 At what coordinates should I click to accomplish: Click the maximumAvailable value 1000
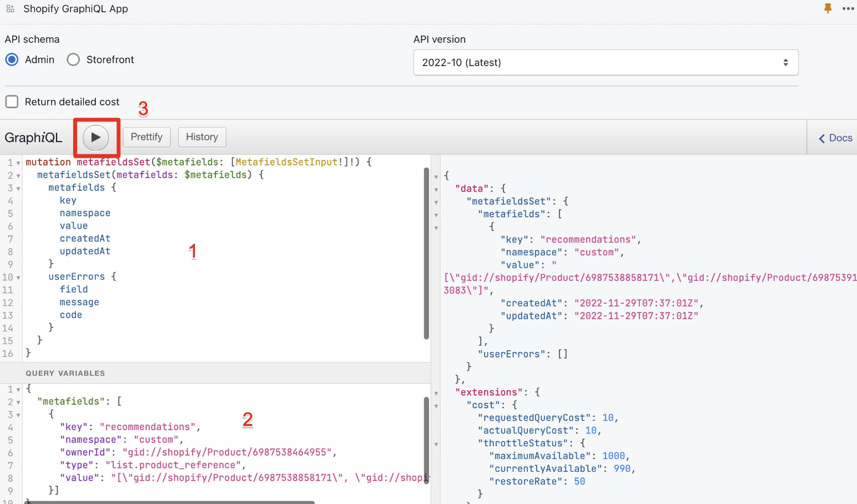tap(614, 456)
